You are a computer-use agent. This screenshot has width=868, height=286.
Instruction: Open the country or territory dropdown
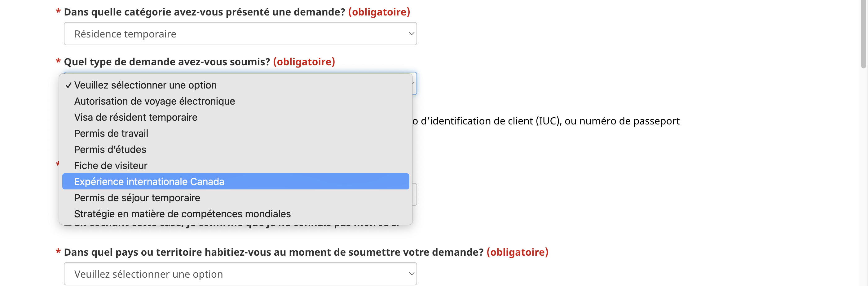tap(240, 274)
